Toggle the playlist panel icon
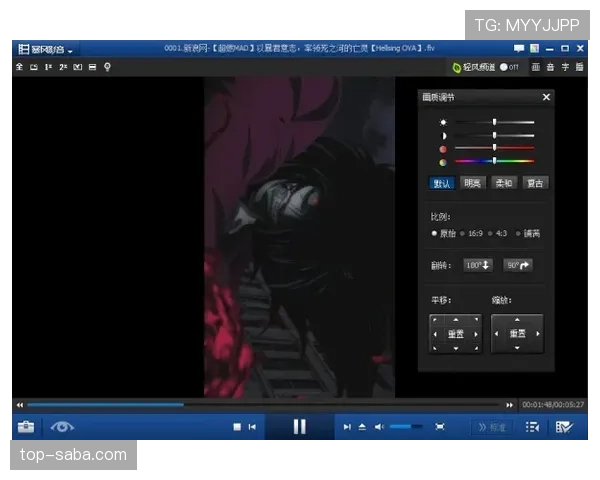 [532, 427]
